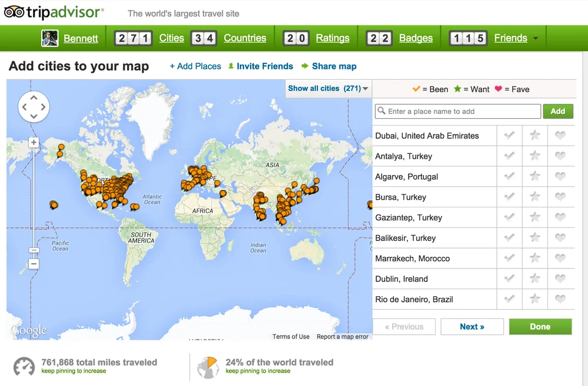Click the 271 cities counter

[133, 38]
